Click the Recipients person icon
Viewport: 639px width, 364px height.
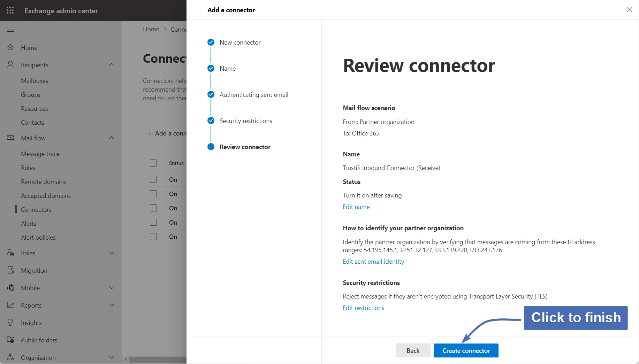10,65
